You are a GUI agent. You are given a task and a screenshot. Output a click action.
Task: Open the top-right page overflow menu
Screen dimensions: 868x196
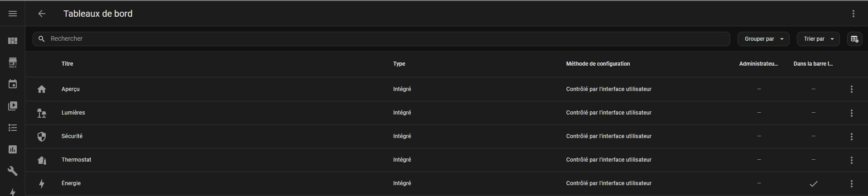click(854, 14)
